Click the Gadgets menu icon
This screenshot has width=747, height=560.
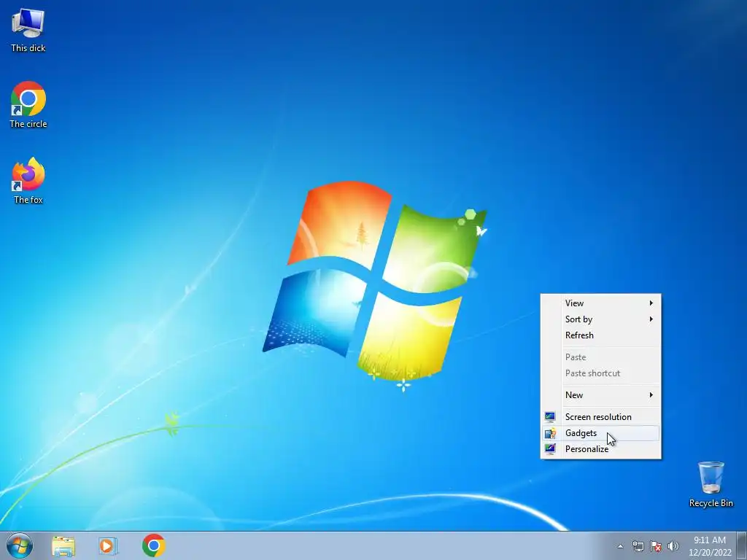click(550, 433)
